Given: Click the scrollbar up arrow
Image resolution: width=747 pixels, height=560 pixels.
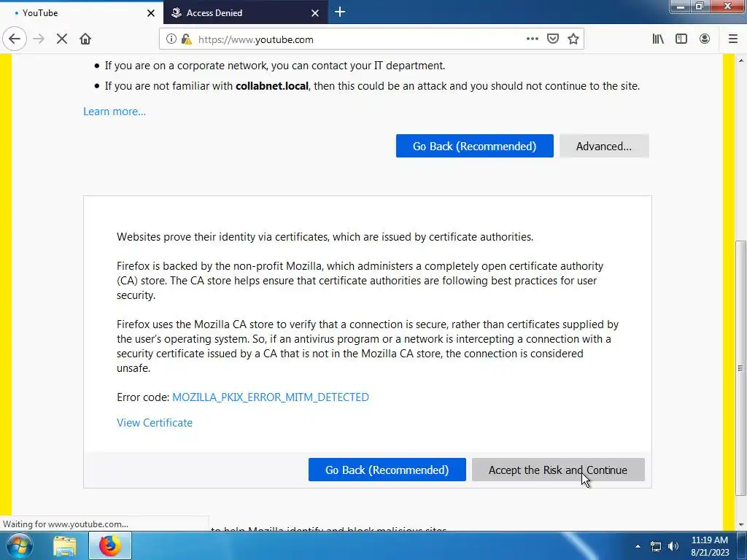Looking at the screenshot, I should coord(741,61).
